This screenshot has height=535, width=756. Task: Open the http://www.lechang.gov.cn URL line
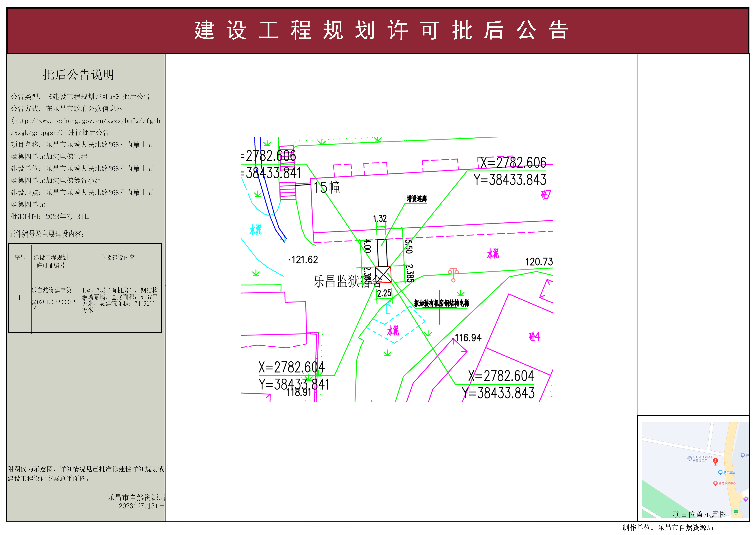[86, 121]
